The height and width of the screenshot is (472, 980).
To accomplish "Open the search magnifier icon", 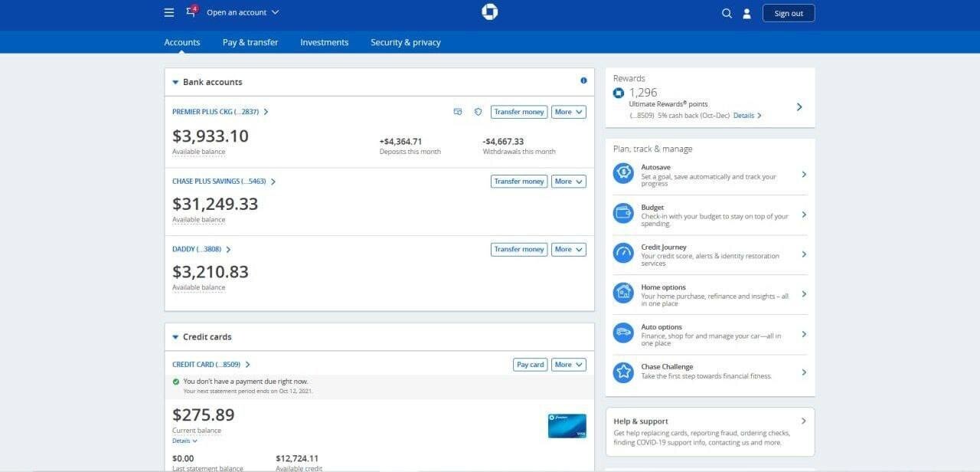I will coord(727,13).
